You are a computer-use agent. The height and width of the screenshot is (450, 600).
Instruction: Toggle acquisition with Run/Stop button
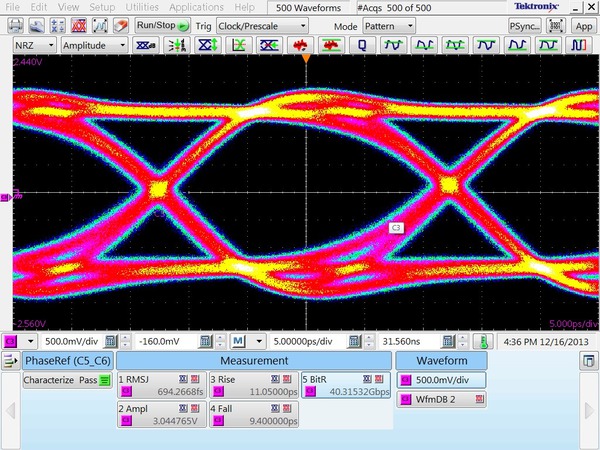162,24
